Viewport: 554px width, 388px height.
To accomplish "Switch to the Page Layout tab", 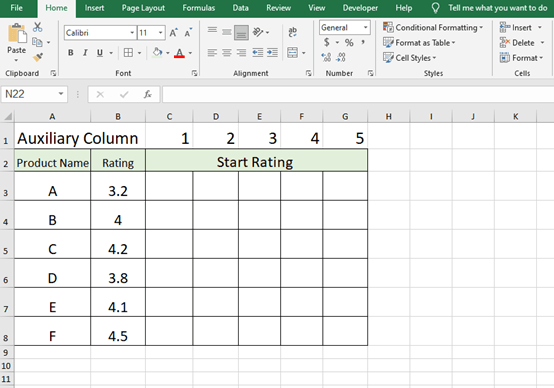I will coord(143,8).
